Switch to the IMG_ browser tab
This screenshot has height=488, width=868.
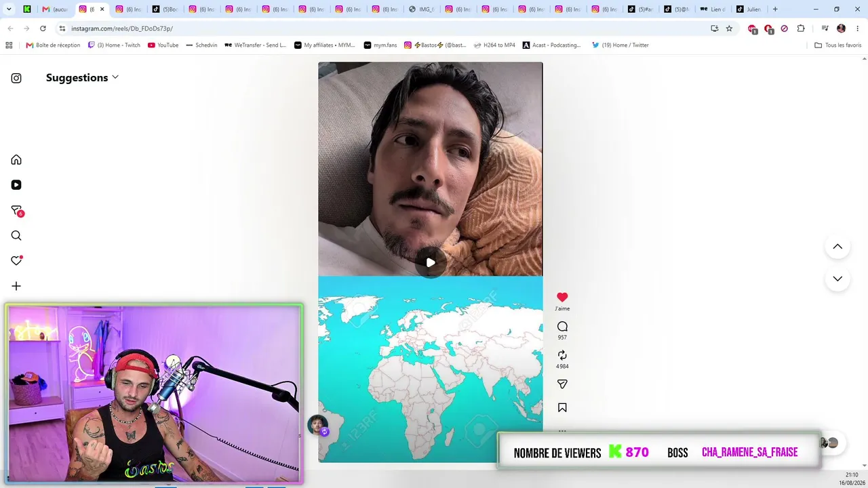click(421, 9)
